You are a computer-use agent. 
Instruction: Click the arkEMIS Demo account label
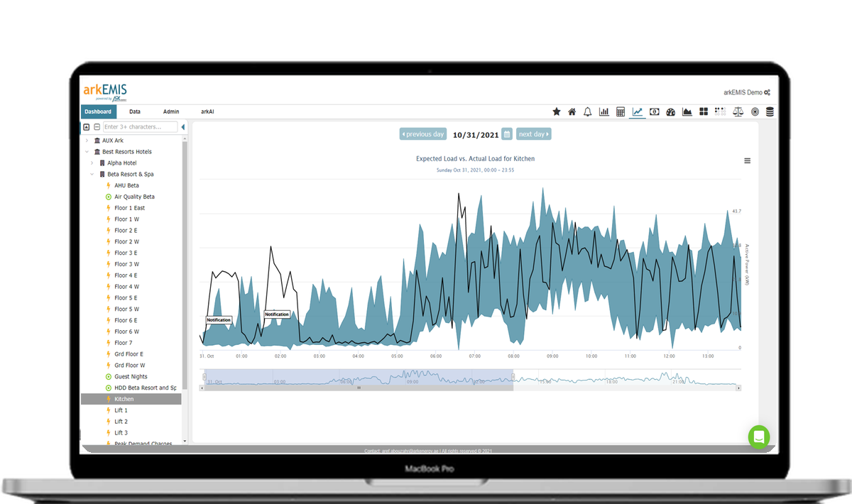tap(743, 93)
